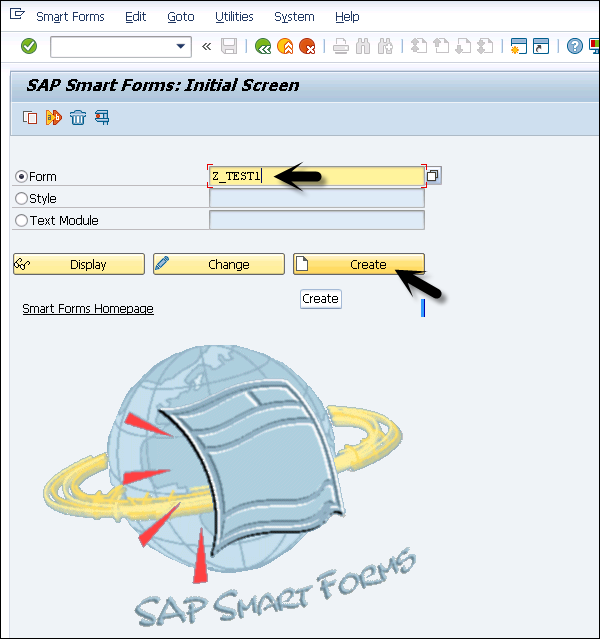Open the Smart Forms Homepage link

point(88,308)
